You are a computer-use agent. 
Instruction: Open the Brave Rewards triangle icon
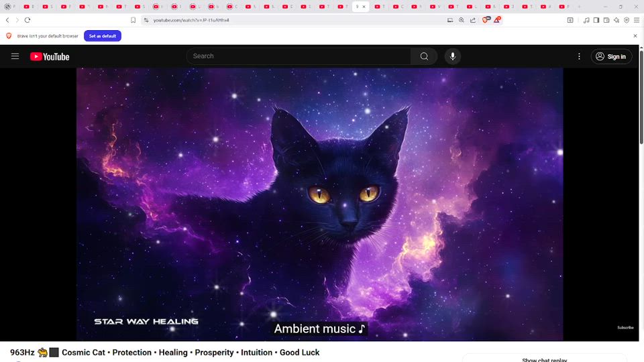[497, 20]
